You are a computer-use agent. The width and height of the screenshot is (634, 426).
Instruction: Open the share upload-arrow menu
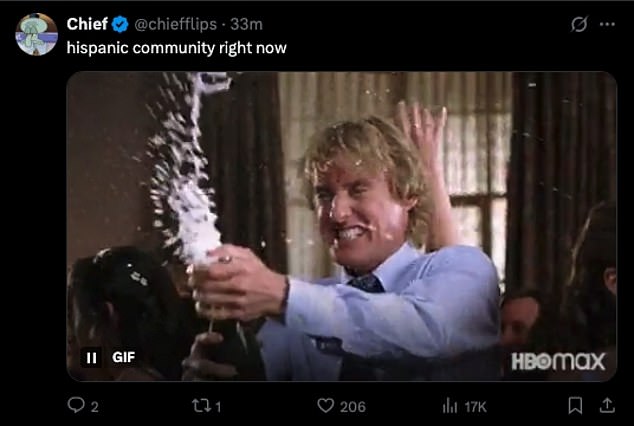607,405
